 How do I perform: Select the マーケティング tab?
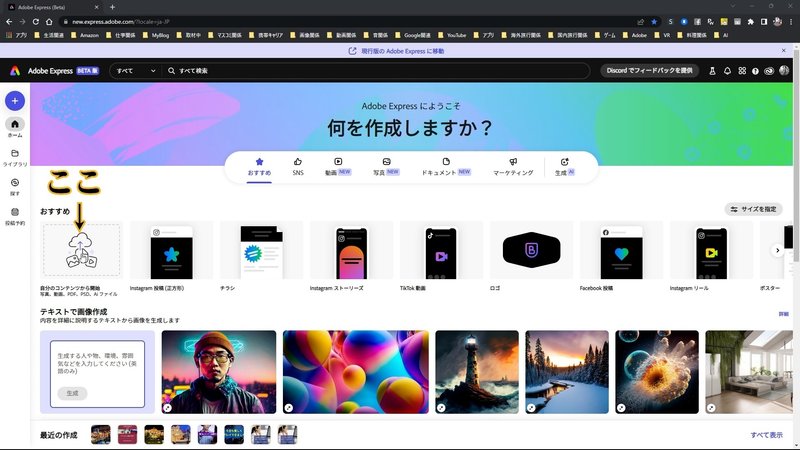tap(513, 167)
